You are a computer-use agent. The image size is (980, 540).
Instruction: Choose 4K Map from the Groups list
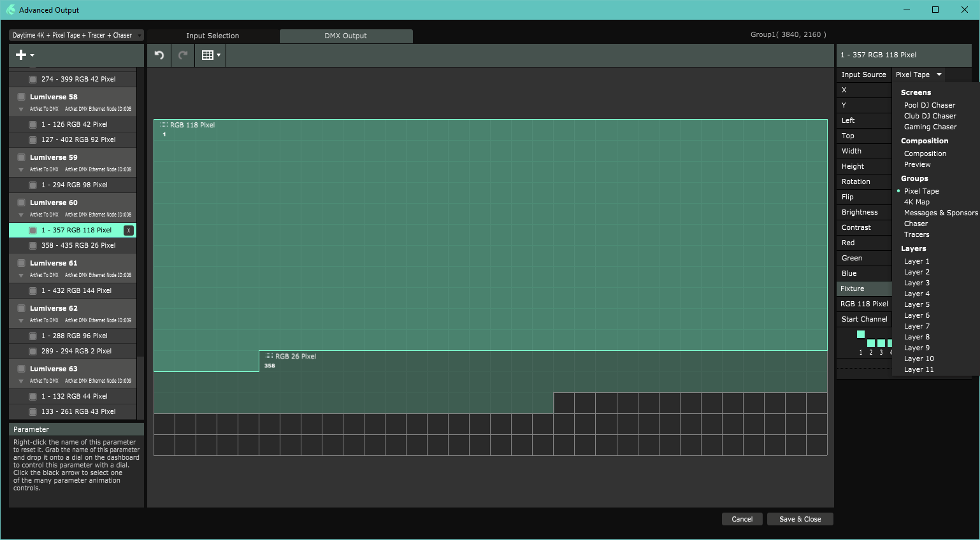tap(916, 202)
